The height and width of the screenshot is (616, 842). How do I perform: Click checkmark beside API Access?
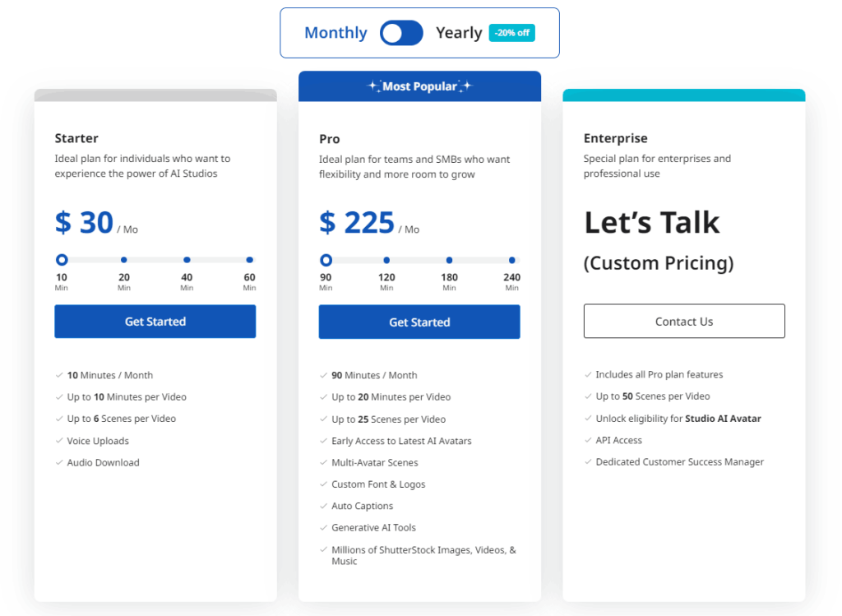pyautogui.click(x=588, y=440)
